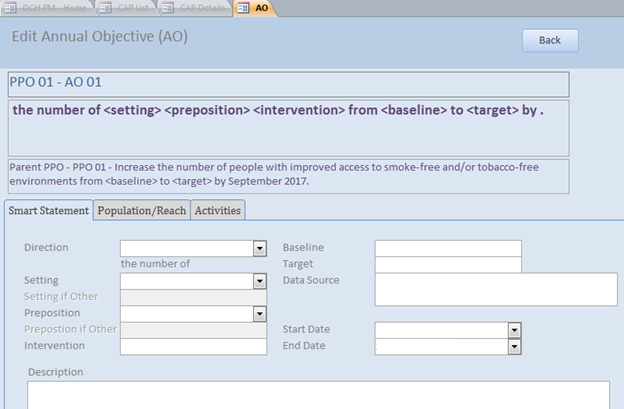The image size is (624, 409).
Task: Click the Baseline input field
Action: [448, 248]
